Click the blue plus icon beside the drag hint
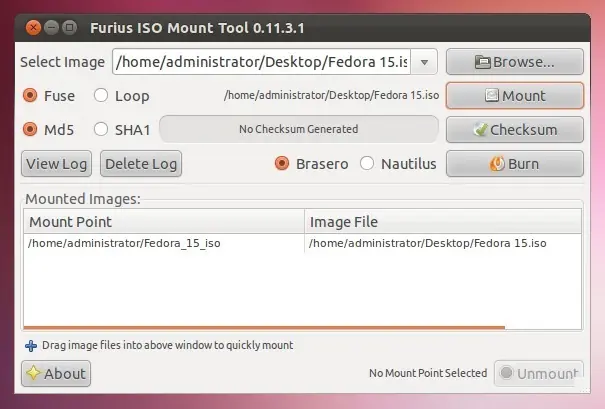605x409 pixels. click(31, 346)
